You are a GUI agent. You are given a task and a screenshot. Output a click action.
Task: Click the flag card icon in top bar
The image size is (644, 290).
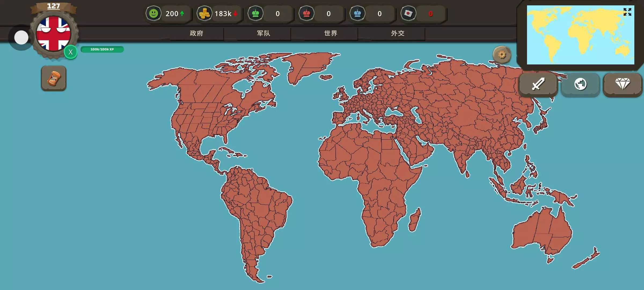[408, 13]
